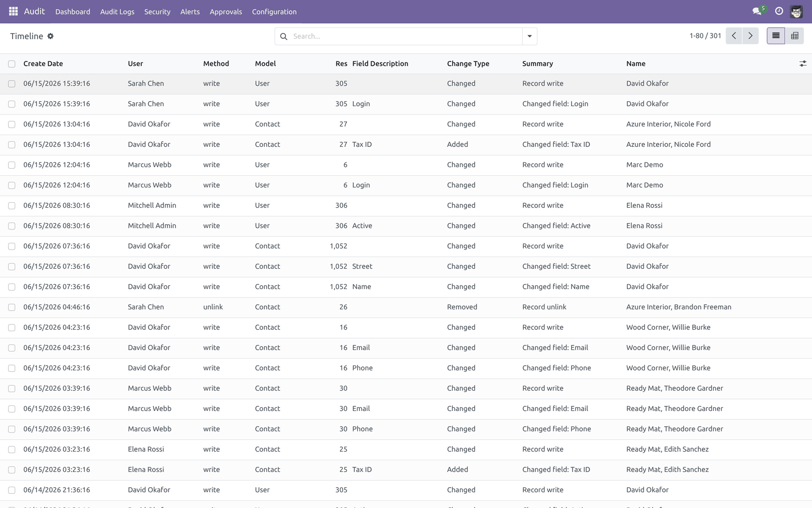Open the Dashboard menu
812x508 pixels.
73,12
